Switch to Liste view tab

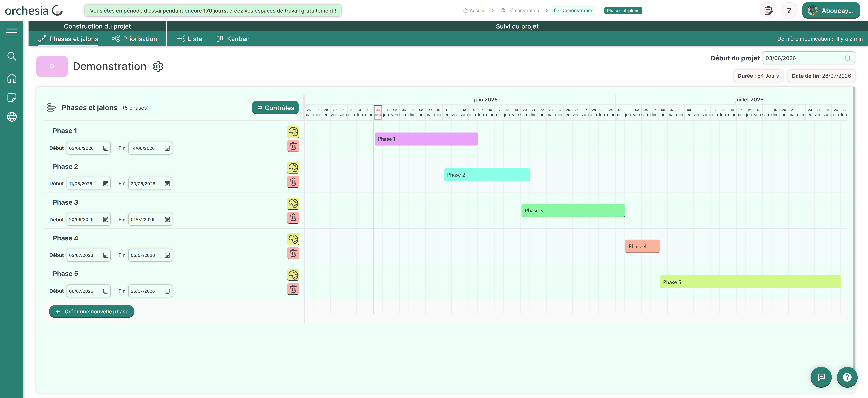189,39
